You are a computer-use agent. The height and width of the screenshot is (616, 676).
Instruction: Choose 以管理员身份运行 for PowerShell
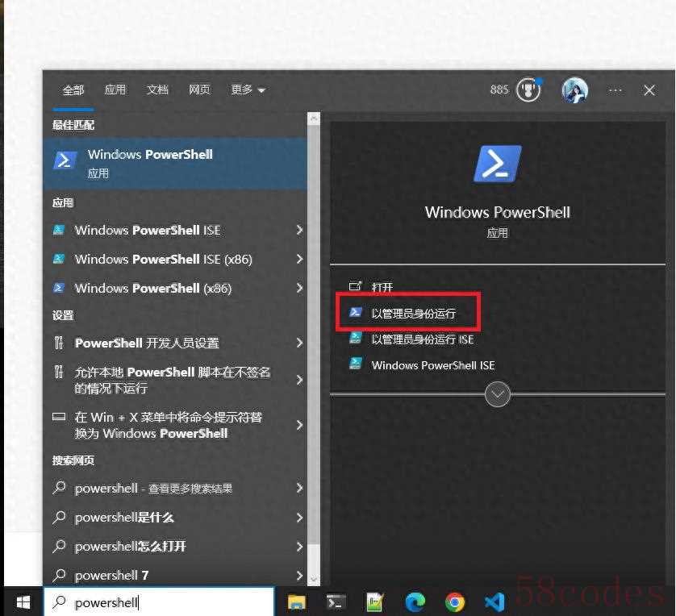click(414, 313)
